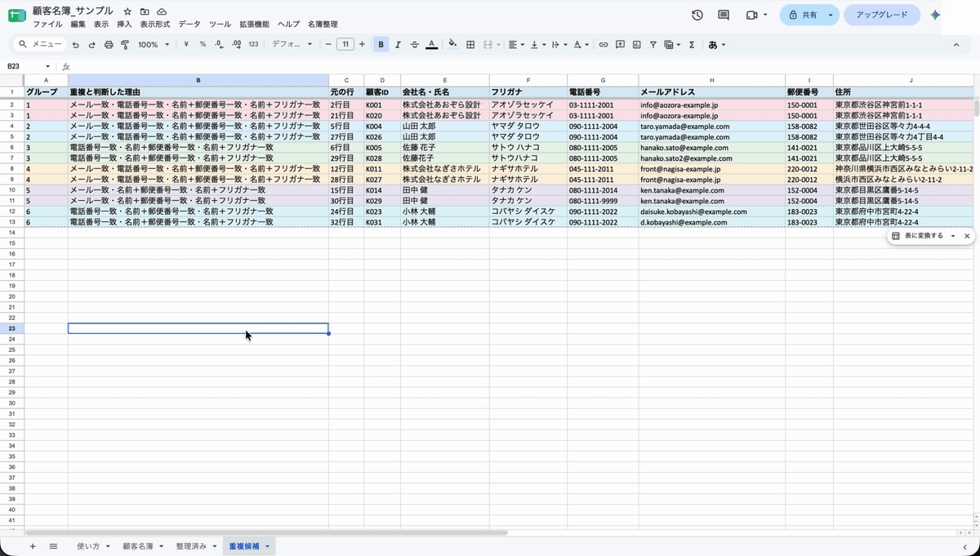This screenshot has width=980, height=556.
Task: Create a filter using funnel icon
Action: click(653, 45)
